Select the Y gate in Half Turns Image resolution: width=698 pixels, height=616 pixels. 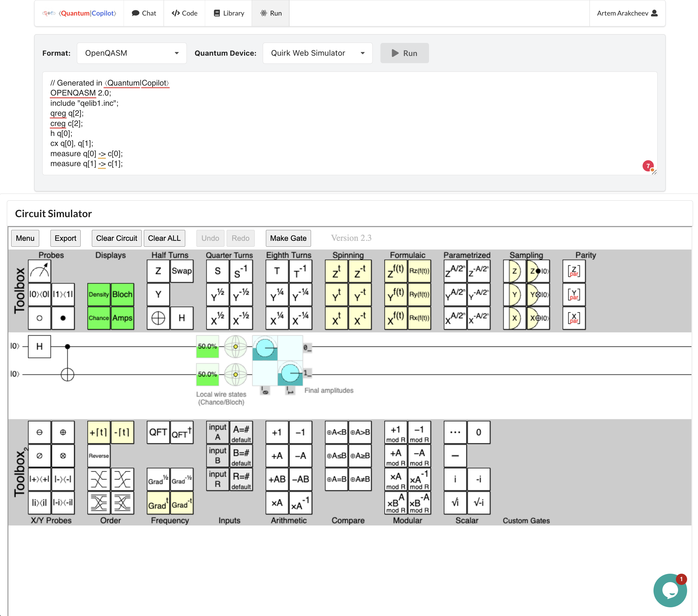click(158, 295)
